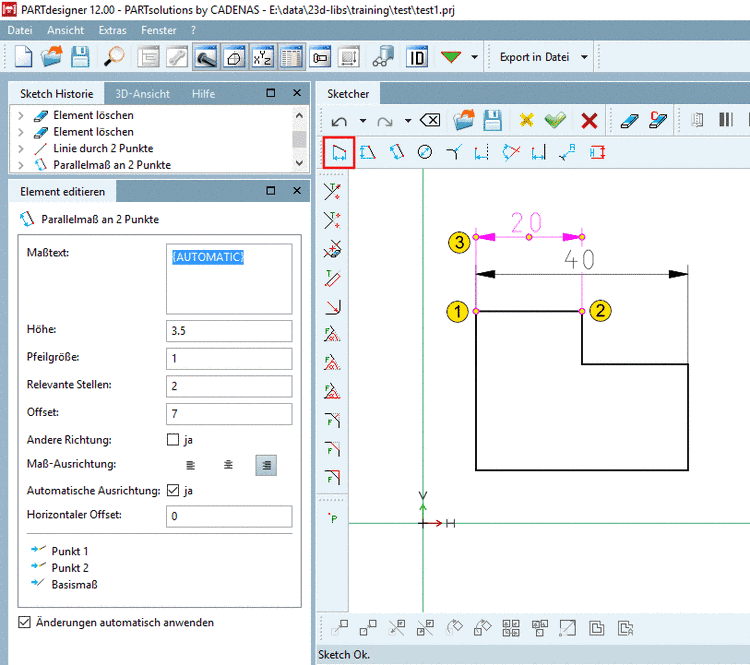Viewport: 750px width, 665px height.
Task: Click the trim lines tool with T marker
Action: [332, 191]
